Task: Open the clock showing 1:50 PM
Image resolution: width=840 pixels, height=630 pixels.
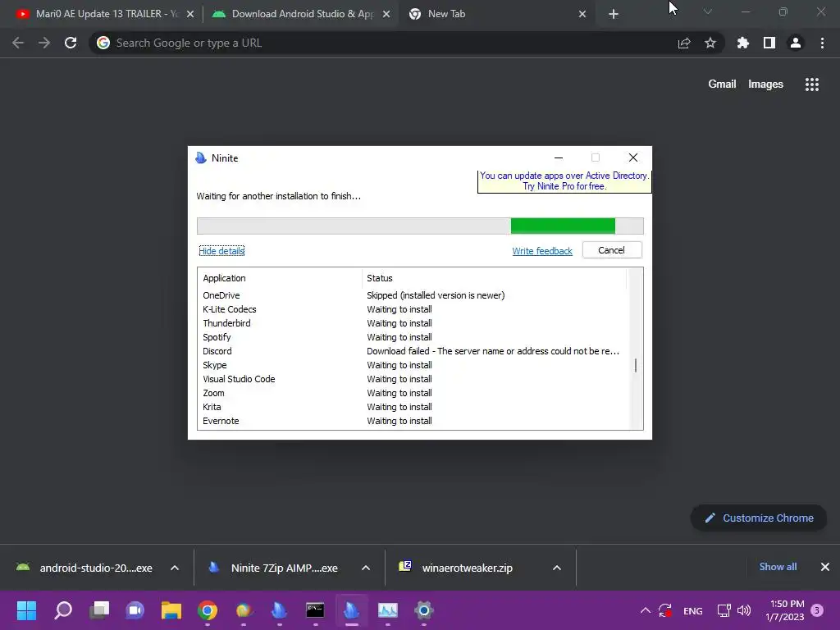Action: 785,610
